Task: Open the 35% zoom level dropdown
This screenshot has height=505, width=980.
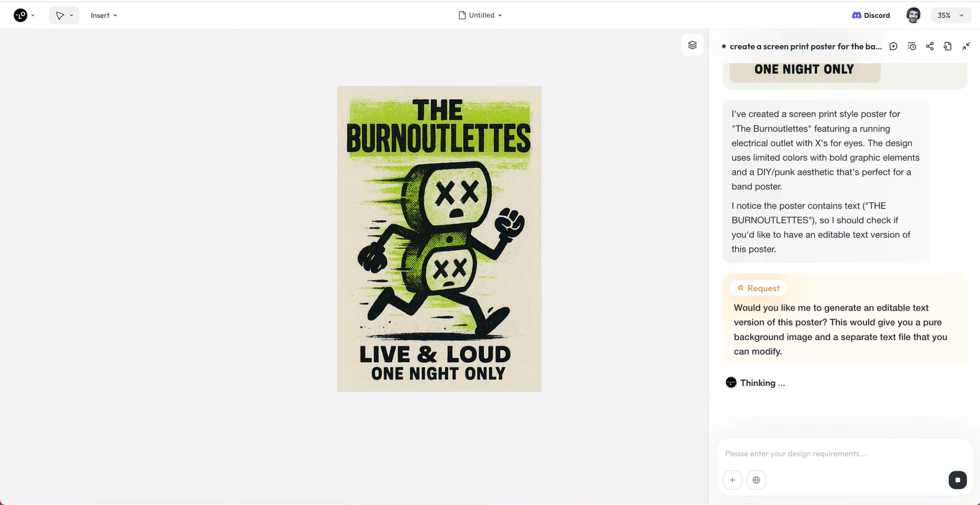Action: pos(951,15)
